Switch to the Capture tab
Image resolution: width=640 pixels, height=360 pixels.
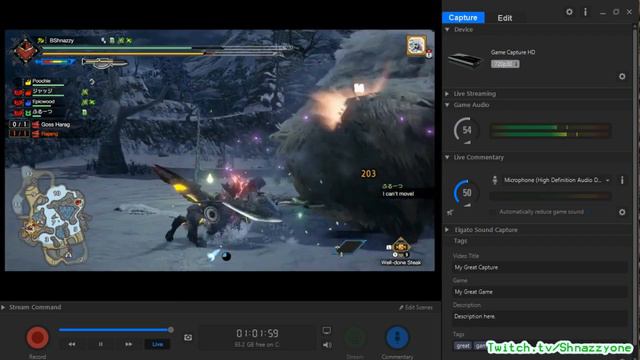[x=463, y=18]
